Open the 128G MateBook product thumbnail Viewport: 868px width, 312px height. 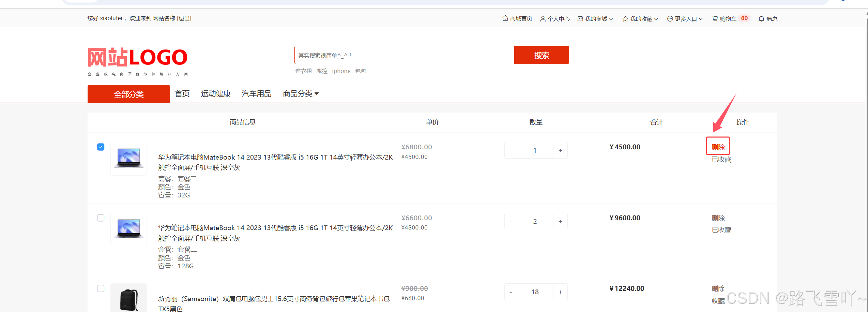(x=128, y=229)
